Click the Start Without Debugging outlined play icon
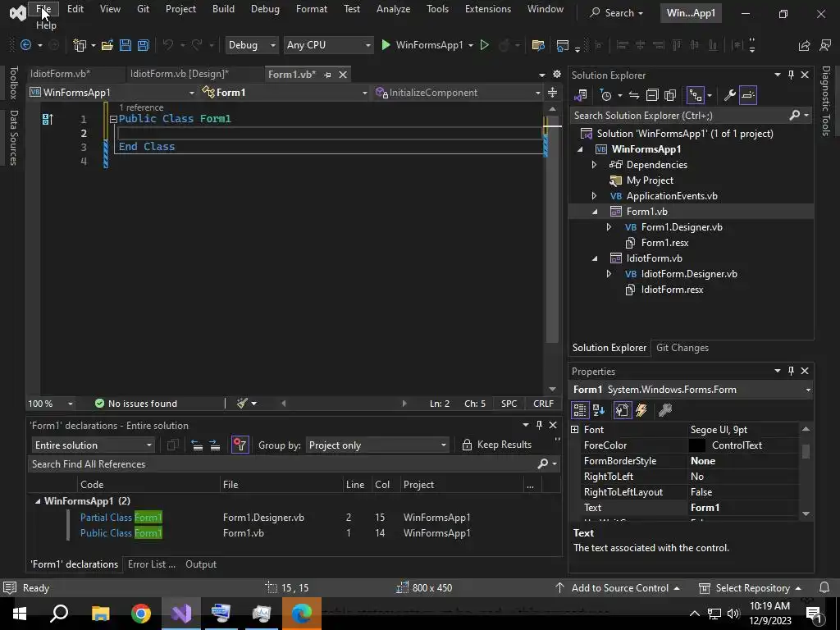The image size is (840, 630). 484,46
